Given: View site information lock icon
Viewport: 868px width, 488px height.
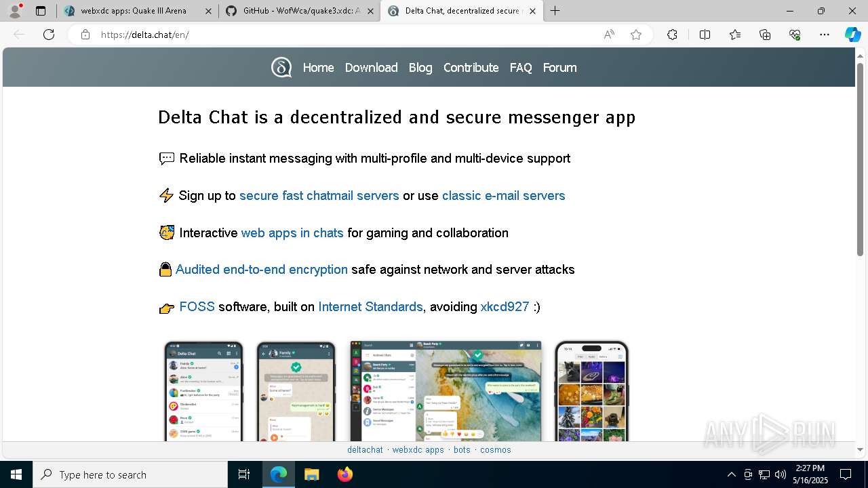Looking at the screenshot, I should [85, 35].
